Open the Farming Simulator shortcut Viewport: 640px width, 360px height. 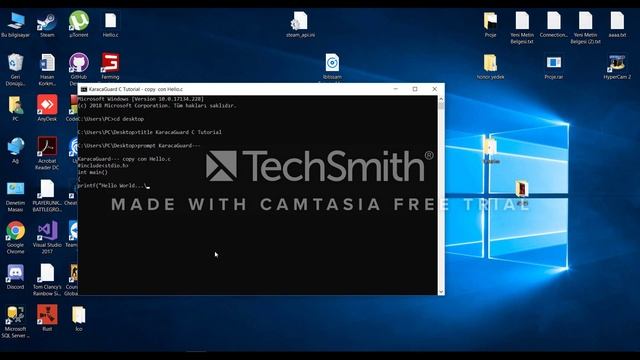(x=110, y=67)
